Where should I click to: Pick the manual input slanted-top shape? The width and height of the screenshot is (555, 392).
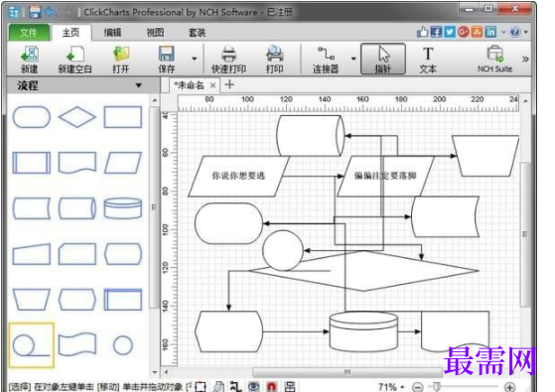coord(32,254)
